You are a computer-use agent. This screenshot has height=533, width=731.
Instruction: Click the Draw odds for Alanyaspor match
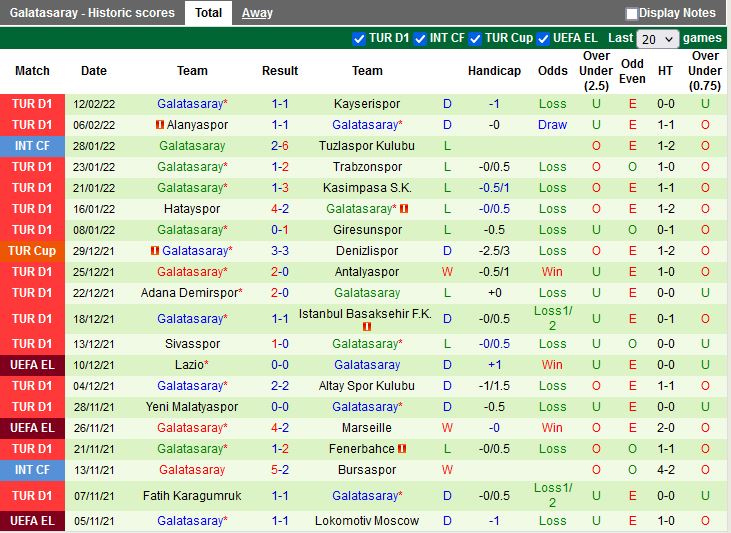[552, 125]
